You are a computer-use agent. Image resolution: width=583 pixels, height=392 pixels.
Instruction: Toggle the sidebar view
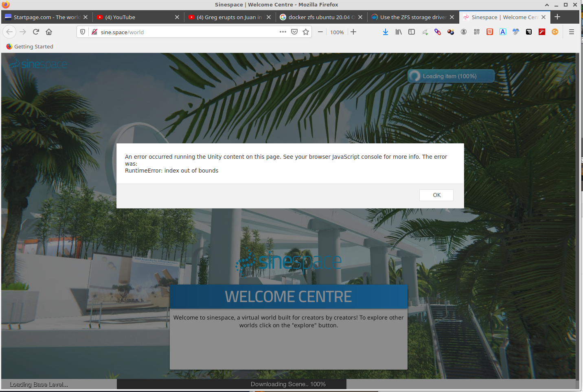click(x=412, y=32)
